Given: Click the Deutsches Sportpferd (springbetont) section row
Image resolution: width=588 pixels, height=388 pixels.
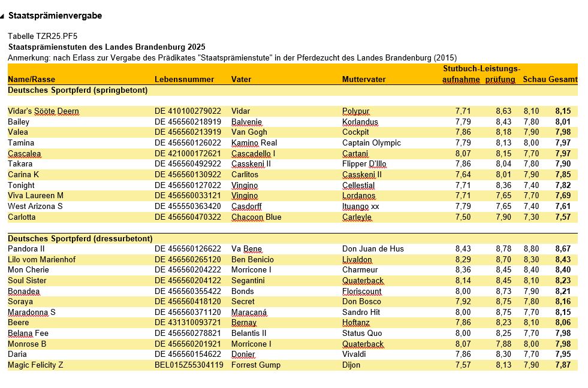Looking at the screenshot, I should pyautogui.click(x=293, y=90).
